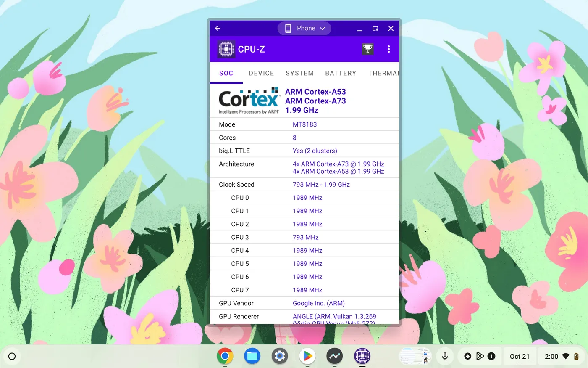This screenshot has height=368, width=588.
Task: Click the microphone dictation icon on shelf
Action: 445,357
